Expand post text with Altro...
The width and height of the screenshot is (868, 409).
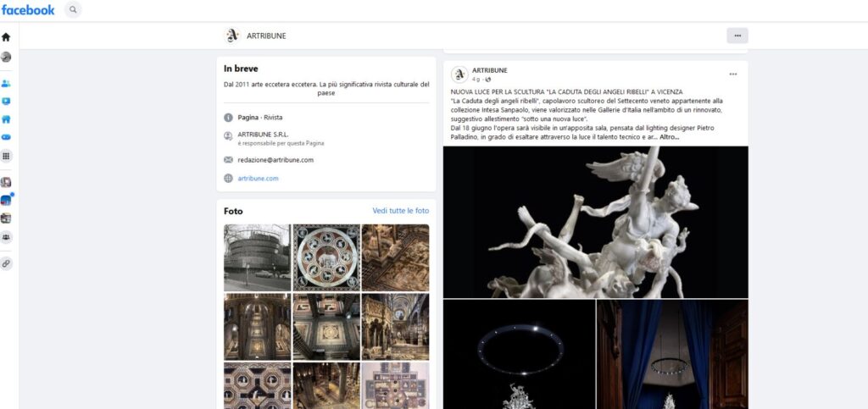click(x=669, y=136)
